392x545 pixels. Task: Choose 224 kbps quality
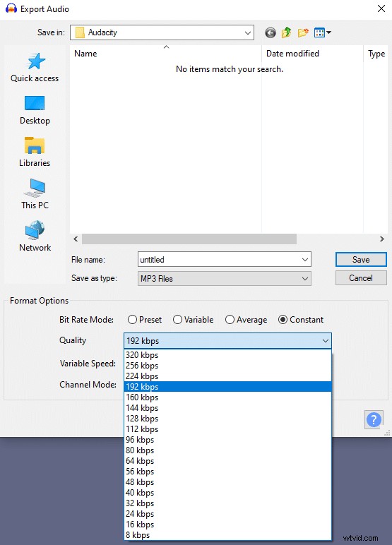point(227,376)
